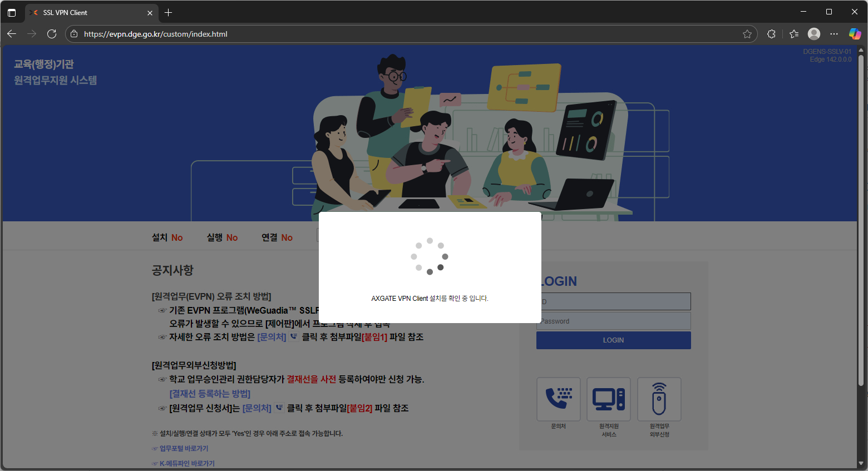Viewport: 868px width, 471px height.
Task: Reload the page using the refresh icon
Action: point(52,34)
